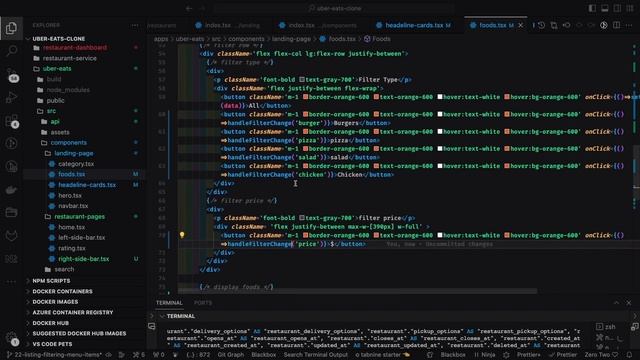Open the Docker whale view in activity bar

(x=11, y=189)
